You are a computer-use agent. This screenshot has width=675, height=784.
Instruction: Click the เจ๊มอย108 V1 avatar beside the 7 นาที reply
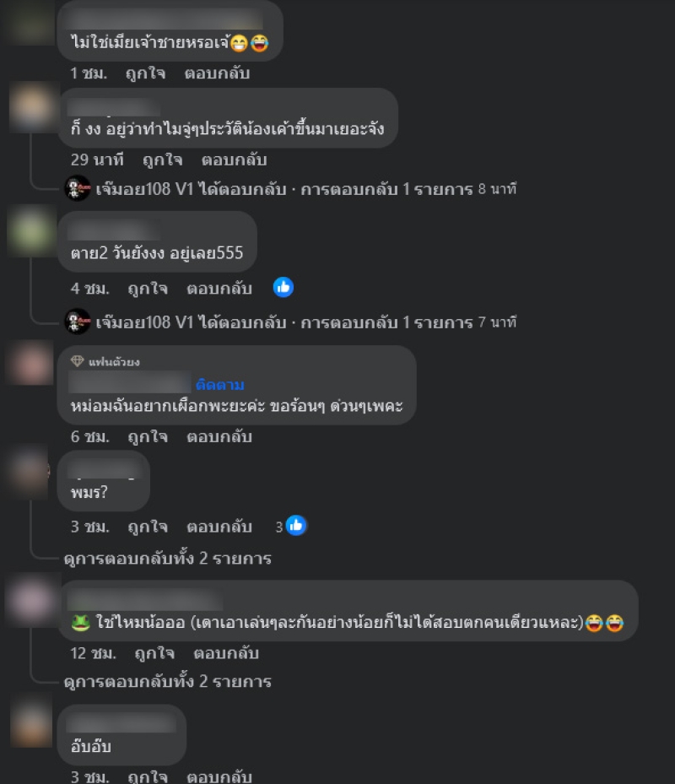[78, 322]
